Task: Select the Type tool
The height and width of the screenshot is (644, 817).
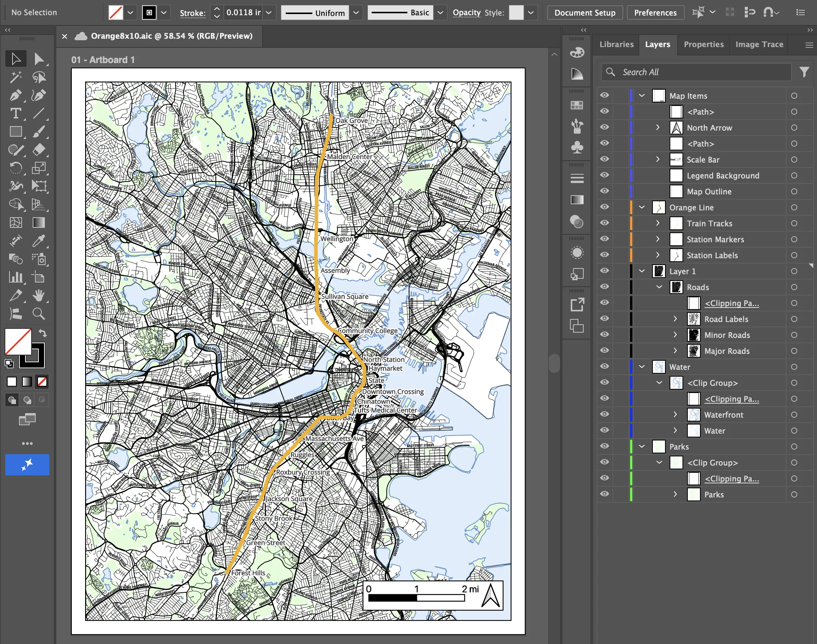Action: (x=16, y=114)
